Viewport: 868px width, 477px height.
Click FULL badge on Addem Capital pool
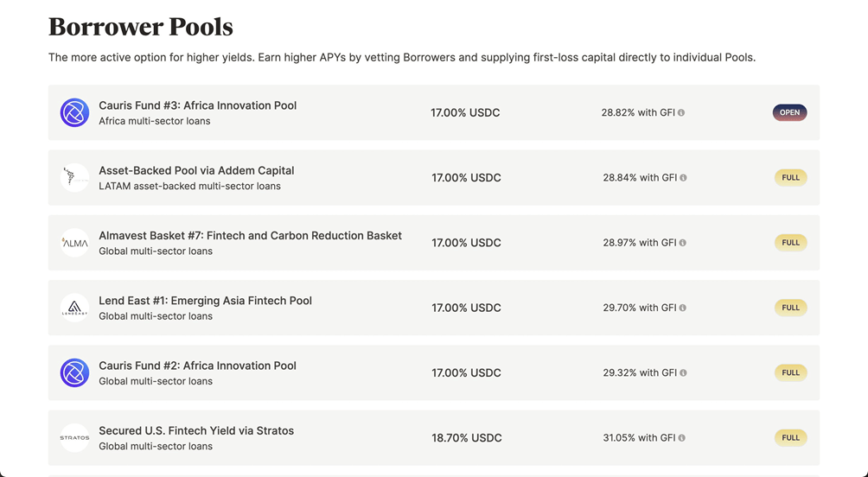[790, 178]
